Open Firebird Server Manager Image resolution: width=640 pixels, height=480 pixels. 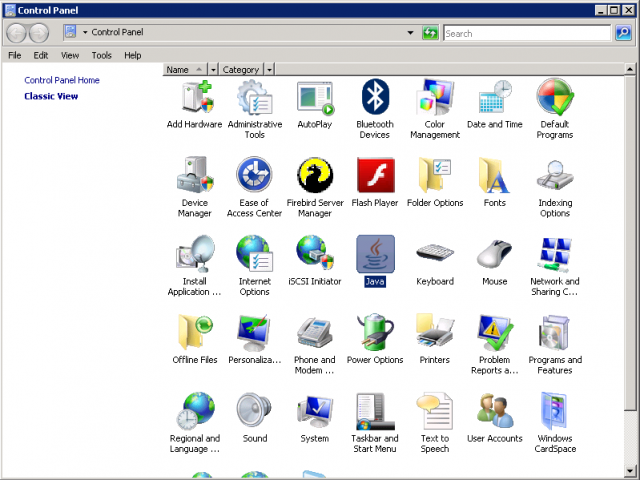click(x=315, y=188)
